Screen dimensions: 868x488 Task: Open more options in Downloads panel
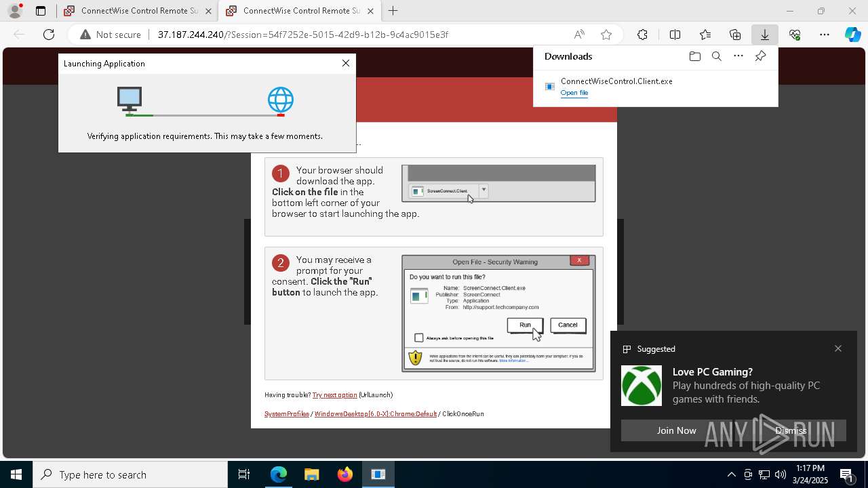(738, 56)
